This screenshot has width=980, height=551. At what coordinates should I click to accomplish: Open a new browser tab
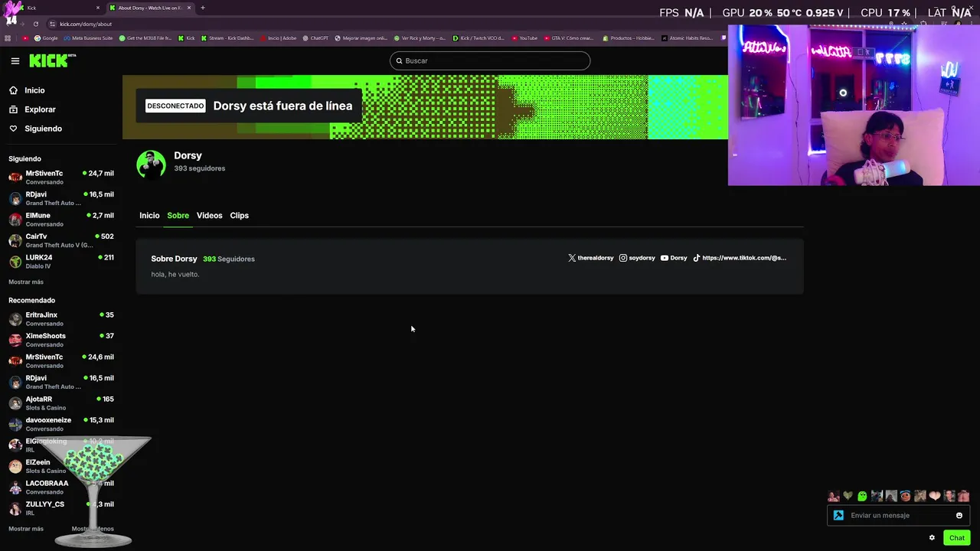[x=203, y=8]
